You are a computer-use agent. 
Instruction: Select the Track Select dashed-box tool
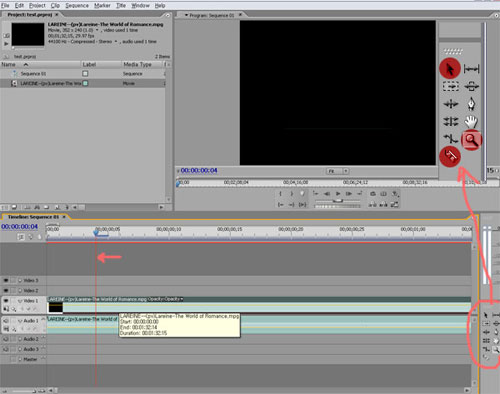tap(451, 86)
